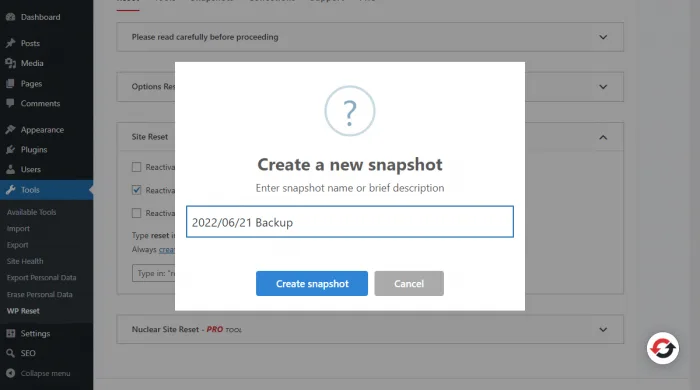Click the Dashboard icon in sidebar
This screenshot has width=700, height=390.
[x=11, y=17]
